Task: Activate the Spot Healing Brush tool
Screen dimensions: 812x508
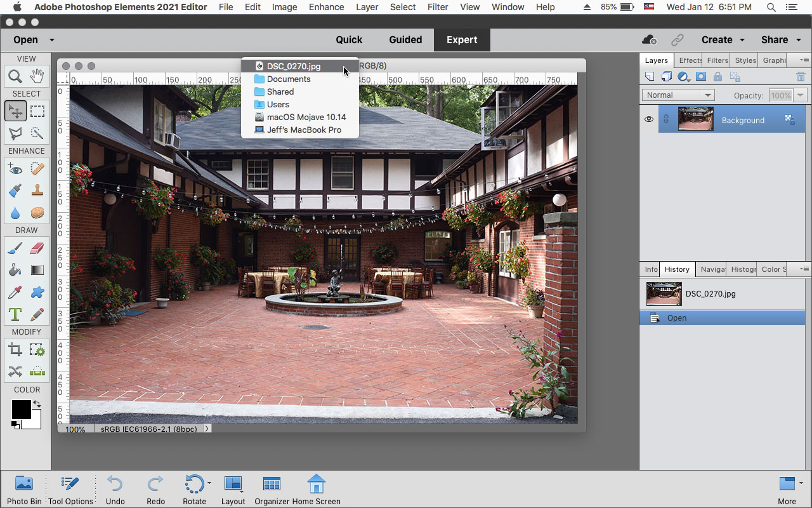Action: tap(37, 168)
